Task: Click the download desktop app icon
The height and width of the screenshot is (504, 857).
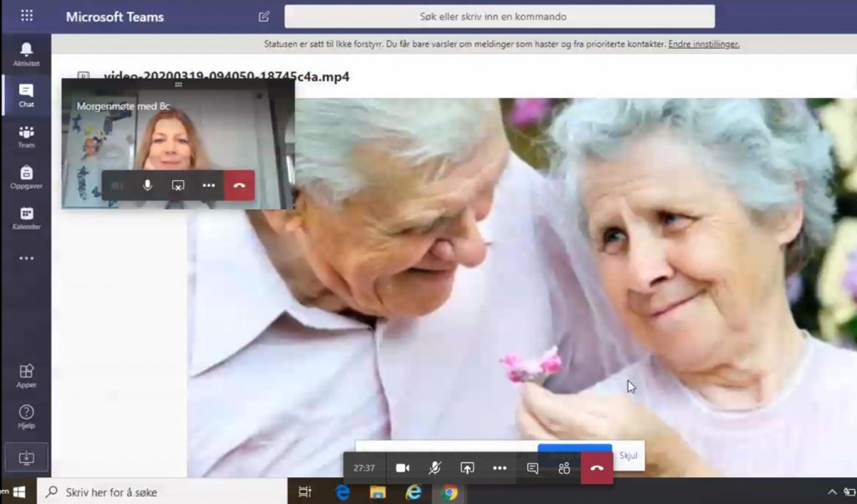Action: [26, 458]
